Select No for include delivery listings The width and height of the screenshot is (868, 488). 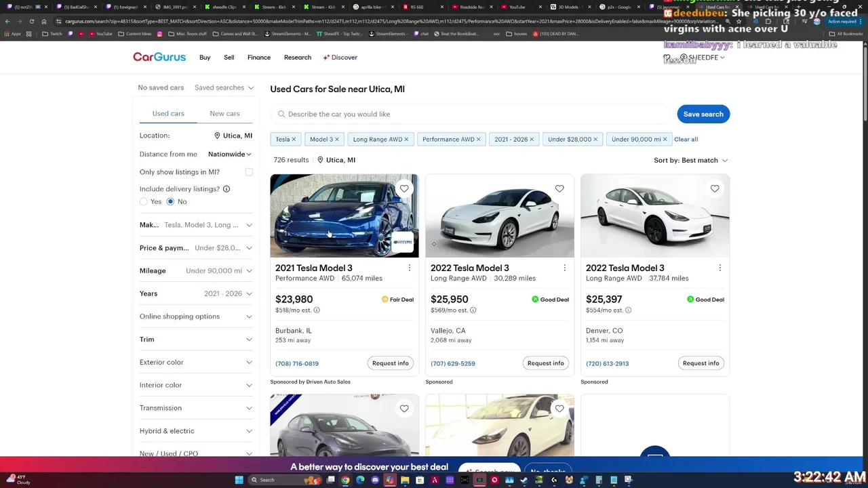click(x=170, y=202)
